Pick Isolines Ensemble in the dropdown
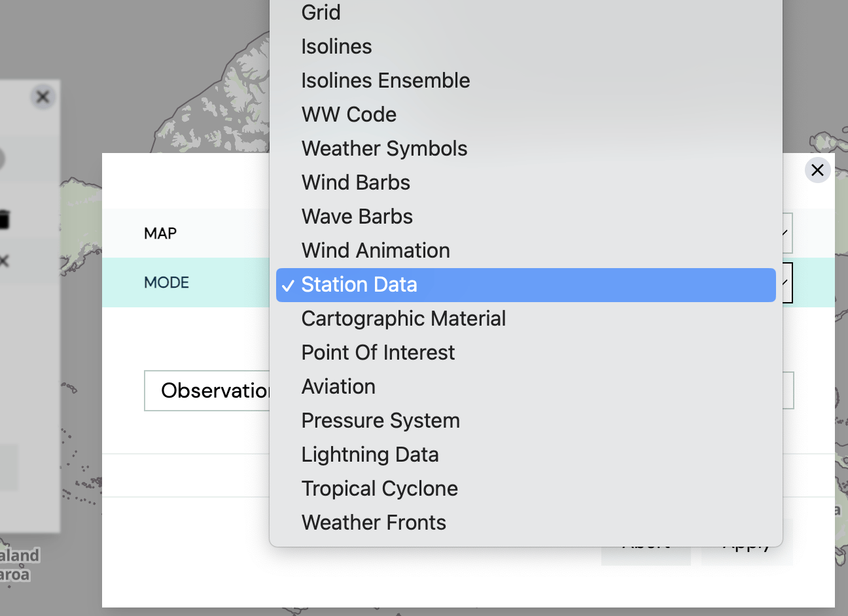This screenshot has width=848, height=616. pyautogui.click(x=385, y=80)
